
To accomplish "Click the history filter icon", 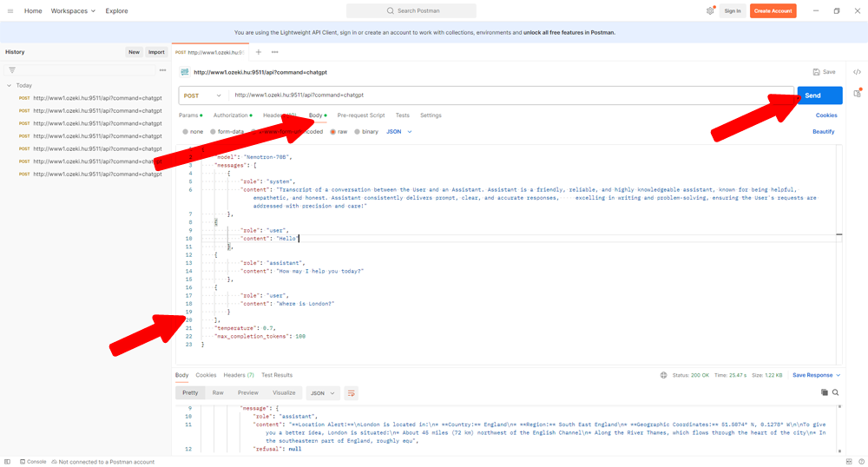I will tap(12, 70).
